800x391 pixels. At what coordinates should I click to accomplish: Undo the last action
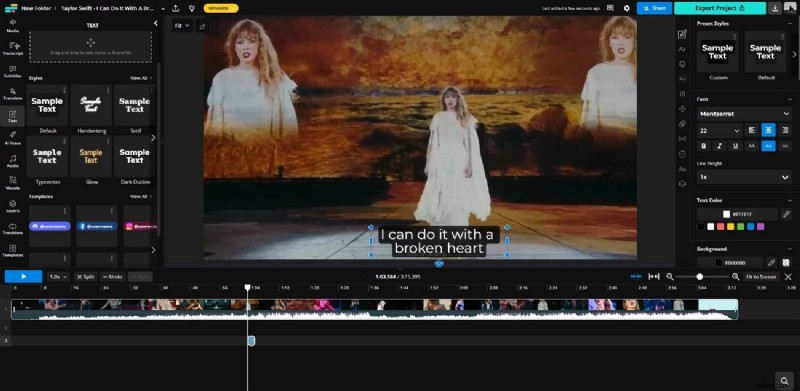112,276
